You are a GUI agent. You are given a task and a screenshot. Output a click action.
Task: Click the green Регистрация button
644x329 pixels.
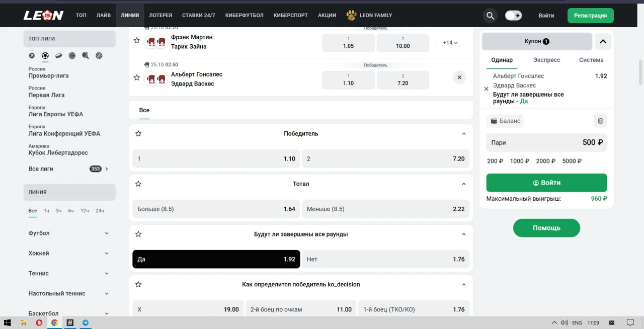click(x=591, y=16)
